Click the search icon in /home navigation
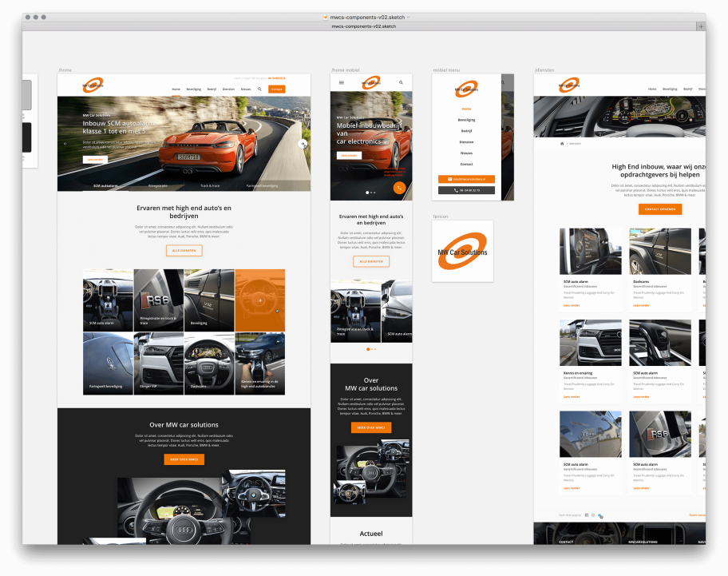 click(x=259, y=89)
